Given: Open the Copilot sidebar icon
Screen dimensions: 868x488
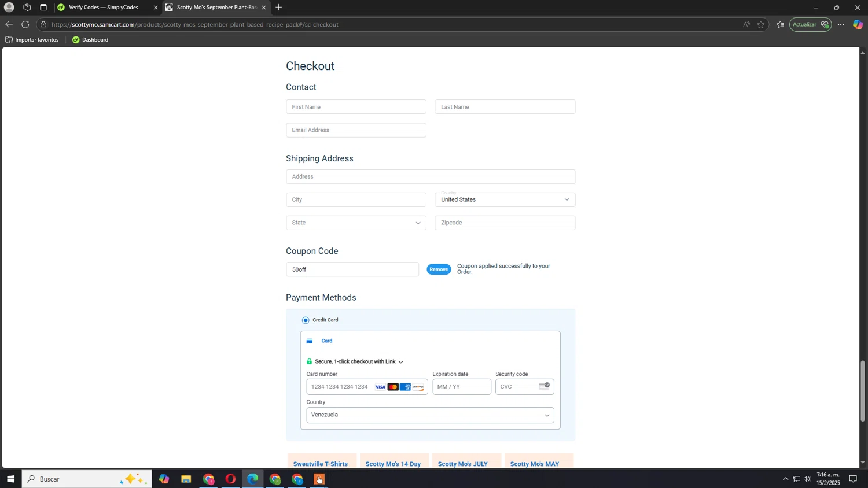Looking at the screenshot, I should [x=858, y=24].
